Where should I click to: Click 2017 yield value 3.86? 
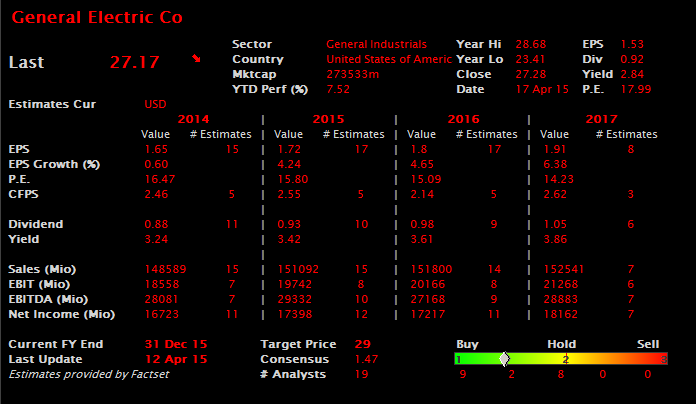555,239
